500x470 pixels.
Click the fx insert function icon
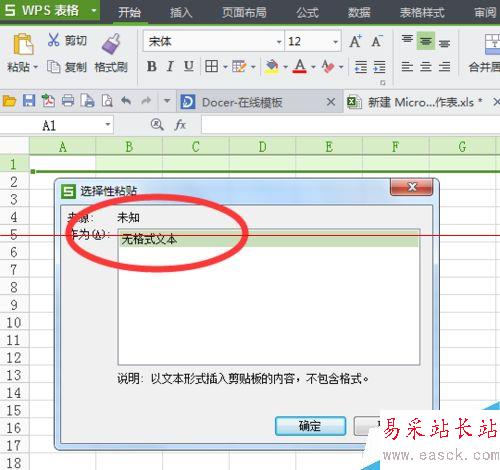click(180, 125)
